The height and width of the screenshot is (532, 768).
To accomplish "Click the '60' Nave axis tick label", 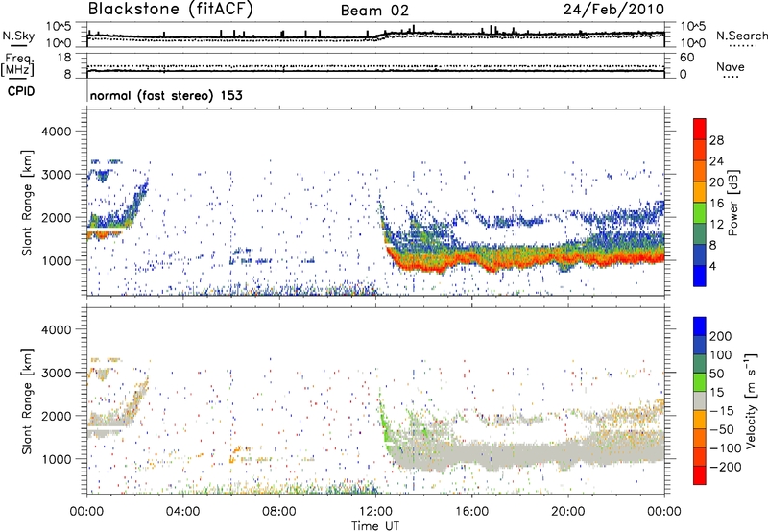I will tap(687, 58).
